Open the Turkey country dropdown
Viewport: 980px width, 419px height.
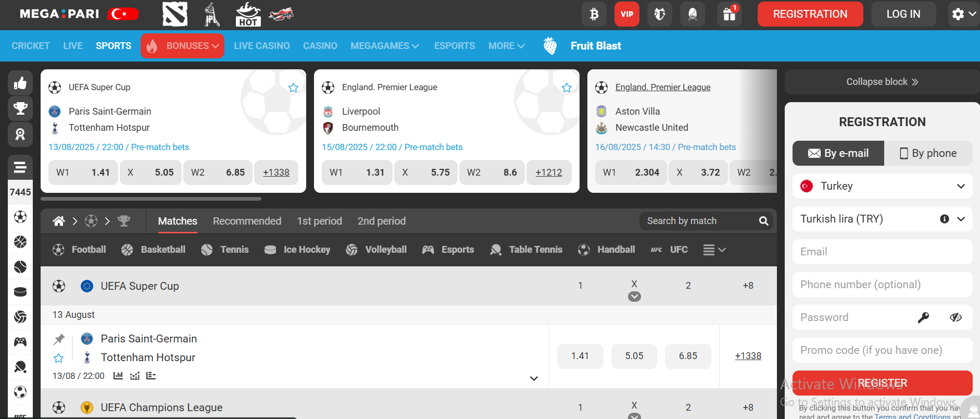883,186
